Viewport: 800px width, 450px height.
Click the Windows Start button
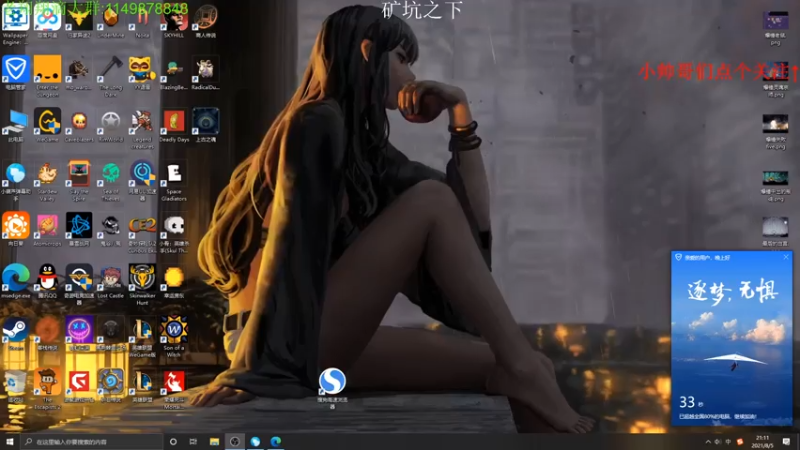click(x=10, y=441)
